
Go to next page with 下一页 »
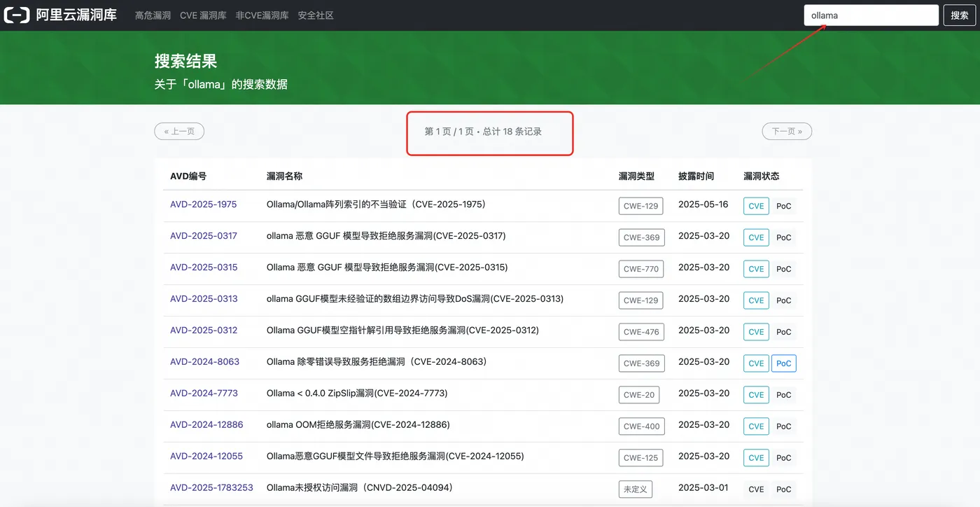coord(787,131)
